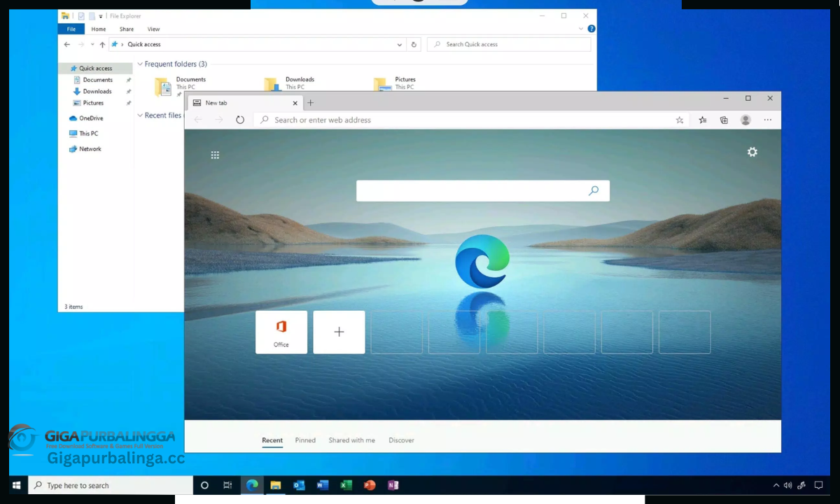Collapse the Frequent folders group
The height and width of the screenshot is (504, 840).
point(140,64)
